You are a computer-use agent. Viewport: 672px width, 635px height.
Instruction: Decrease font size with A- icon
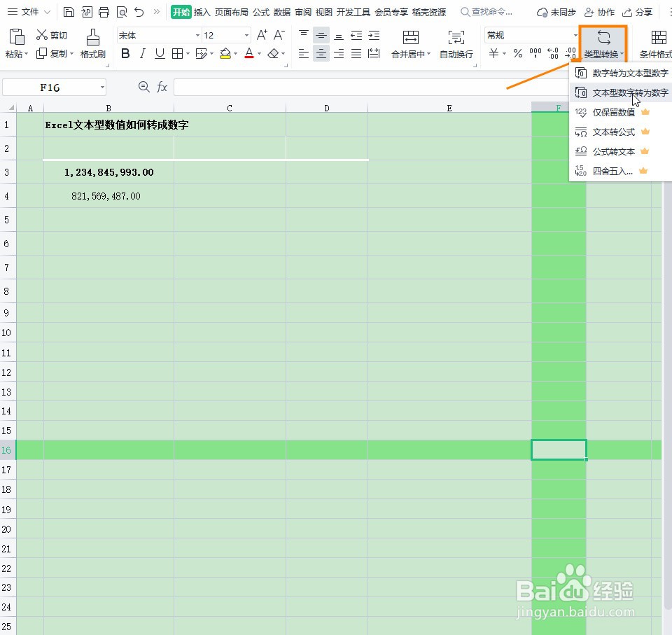coord(279,35)
